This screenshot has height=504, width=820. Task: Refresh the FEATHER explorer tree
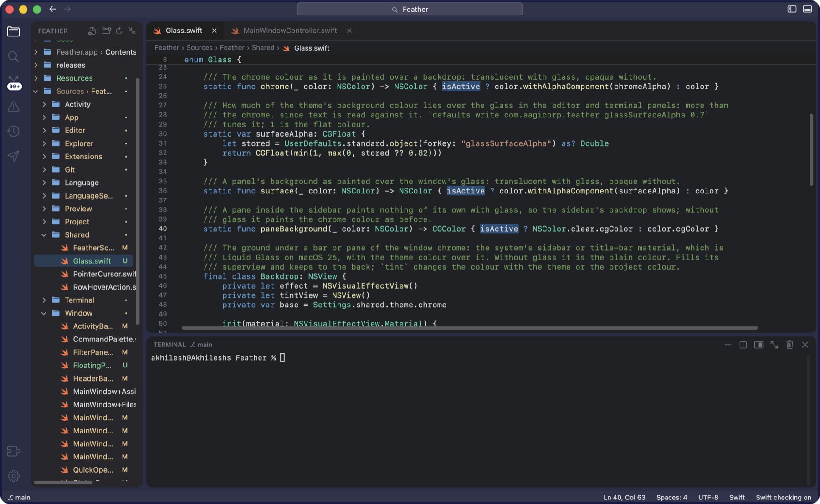[119, 31]
